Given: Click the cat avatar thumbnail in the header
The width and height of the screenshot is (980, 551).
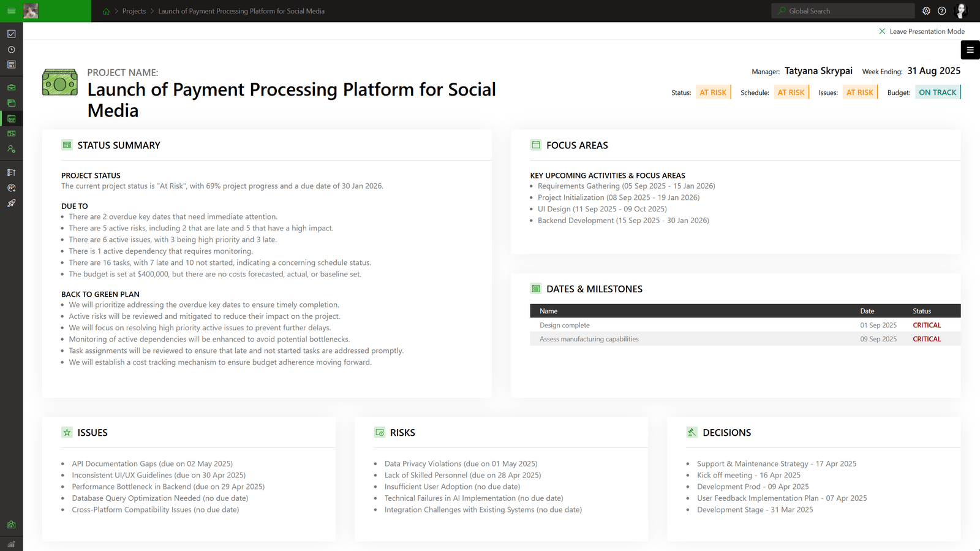Looking at the screenshot, I should point(31,11).
